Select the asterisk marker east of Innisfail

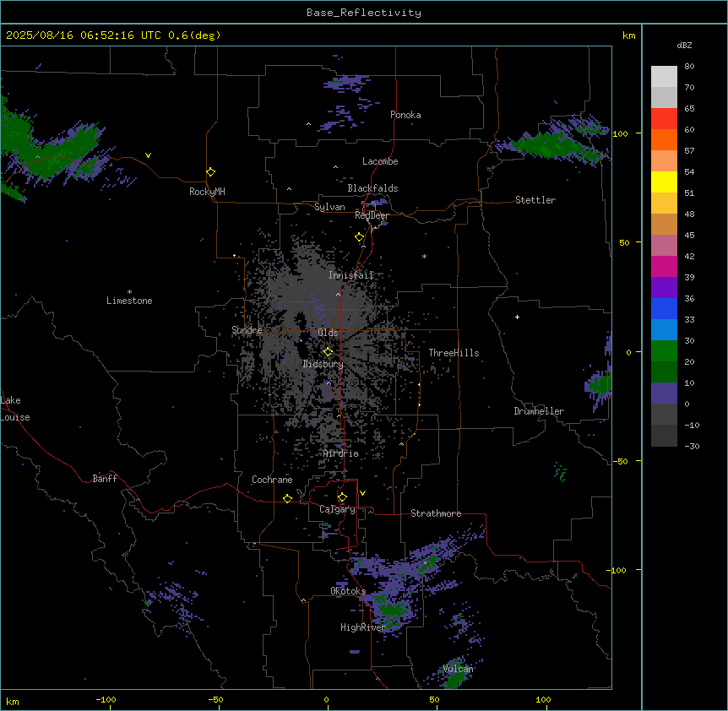(424, 256)
